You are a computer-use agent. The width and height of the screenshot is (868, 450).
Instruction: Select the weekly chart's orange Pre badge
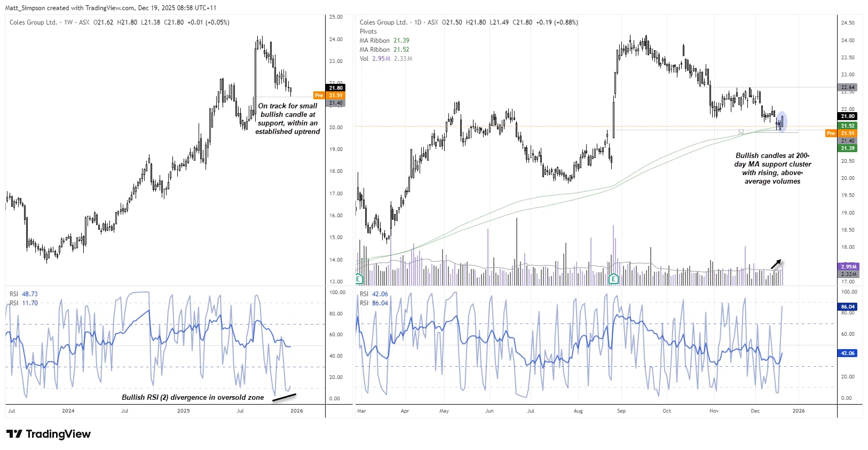pos(319,95)
